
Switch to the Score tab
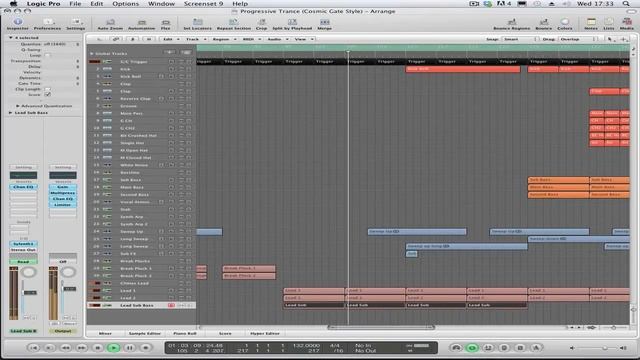[x=225, y=333]
